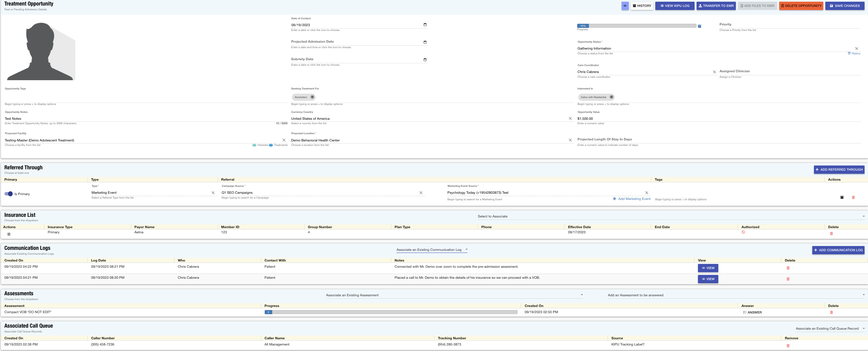Remove the Alcoholism tag from Seeking Treatment For
This screenshot has height=351, width=868.
[x=312, y=97]
